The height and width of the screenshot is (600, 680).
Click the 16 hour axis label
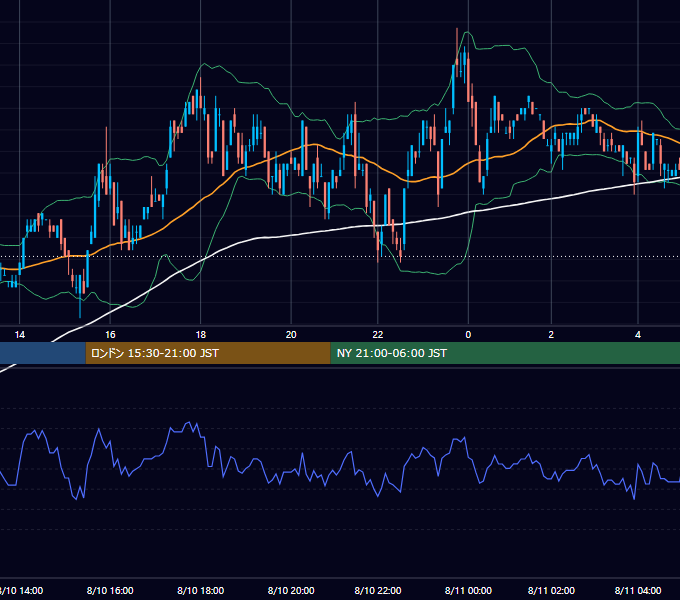110,335
